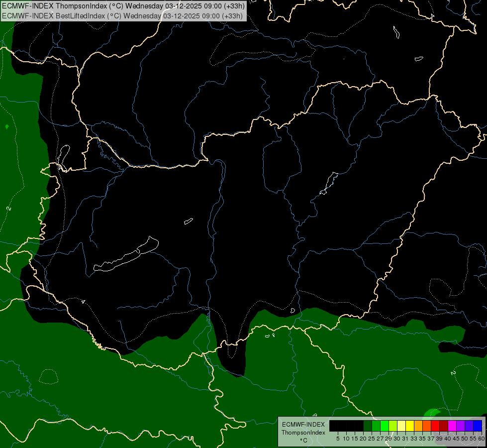487x448 pixels.
Task: Click the ECMWF-INDEX legend label
Action: pos(303,425)
